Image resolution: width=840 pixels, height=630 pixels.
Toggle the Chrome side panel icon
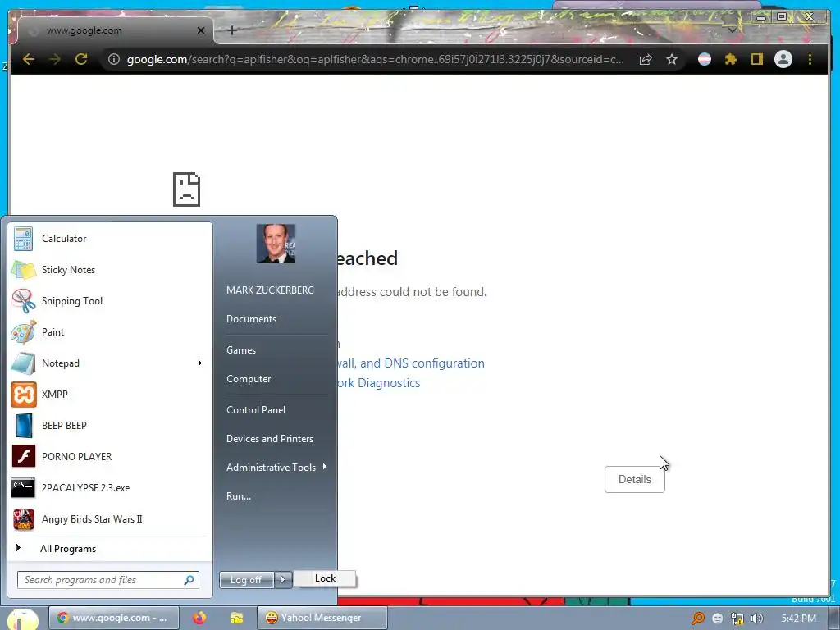(x=756, y=59)
